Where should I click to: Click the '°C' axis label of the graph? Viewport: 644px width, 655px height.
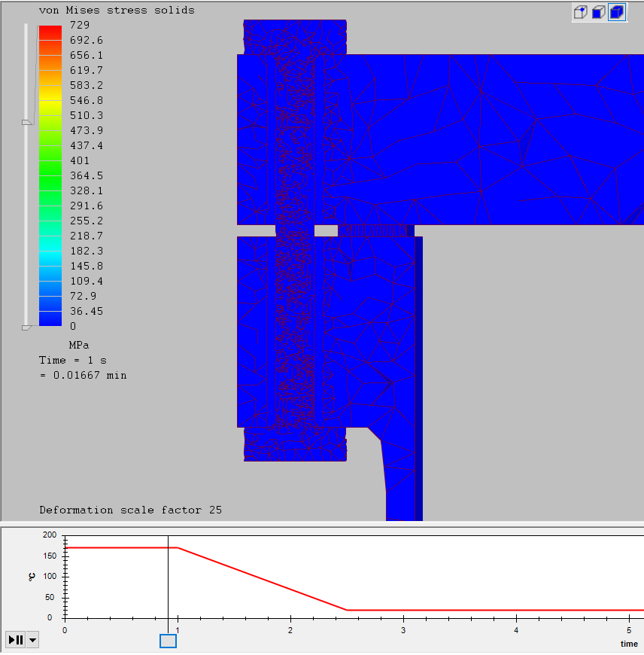pyautogui.click(x=32, y=577)
